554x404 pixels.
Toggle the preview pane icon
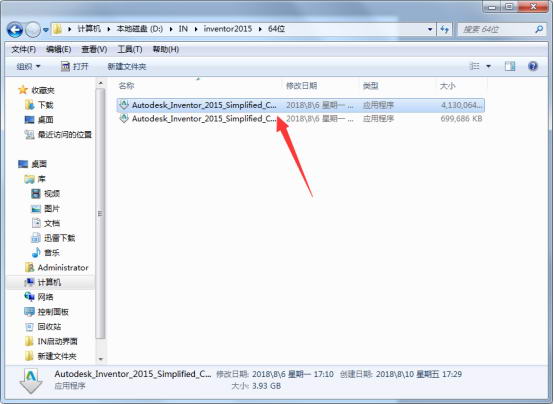click(509, 66)
